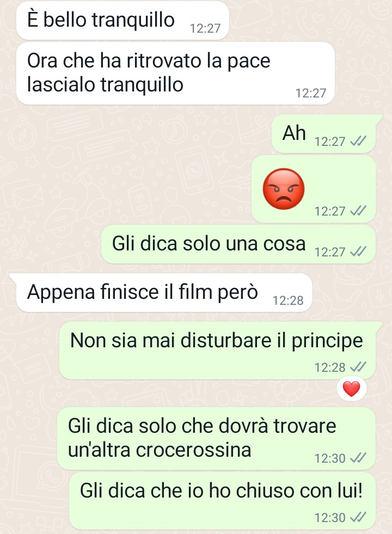392x534 pixels.
Task: Tap ticks on the 'crocerossina' message
Action: pos(358,458)
